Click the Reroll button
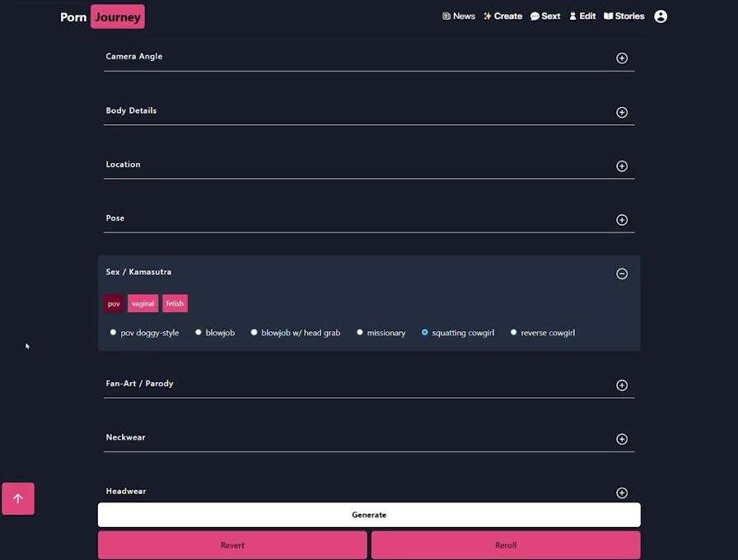Viewport: 738px width, 560px height. coord(505,545)
